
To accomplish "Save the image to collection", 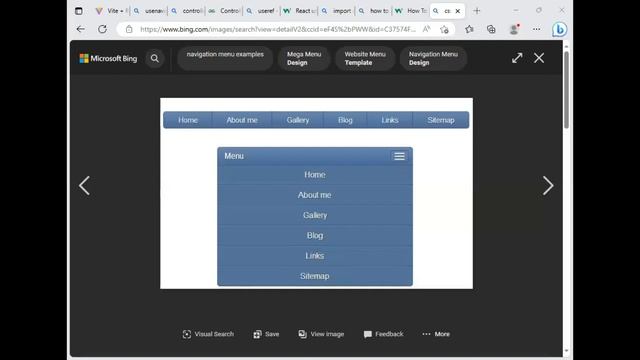I will [266, 334].
